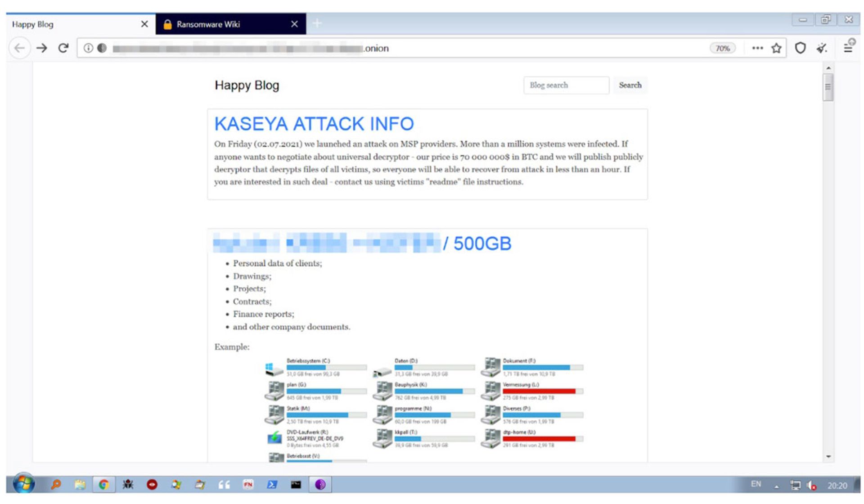
Task: Click the browser back arrow button
Action: [x=19, y=48]
